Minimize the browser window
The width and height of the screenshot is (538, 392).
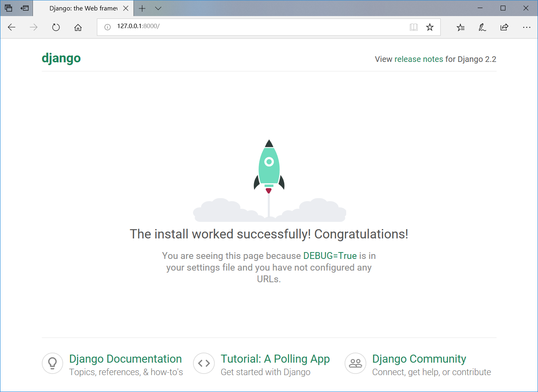(480, 8)
